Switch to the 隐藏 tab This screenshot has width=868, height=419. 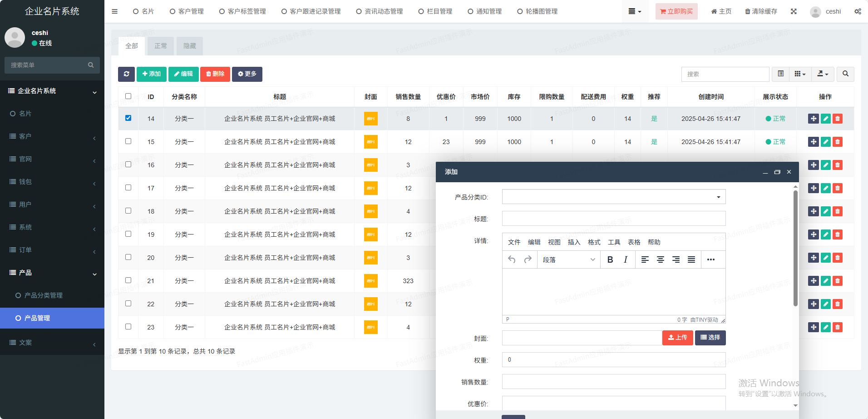(x=189, y=46)
